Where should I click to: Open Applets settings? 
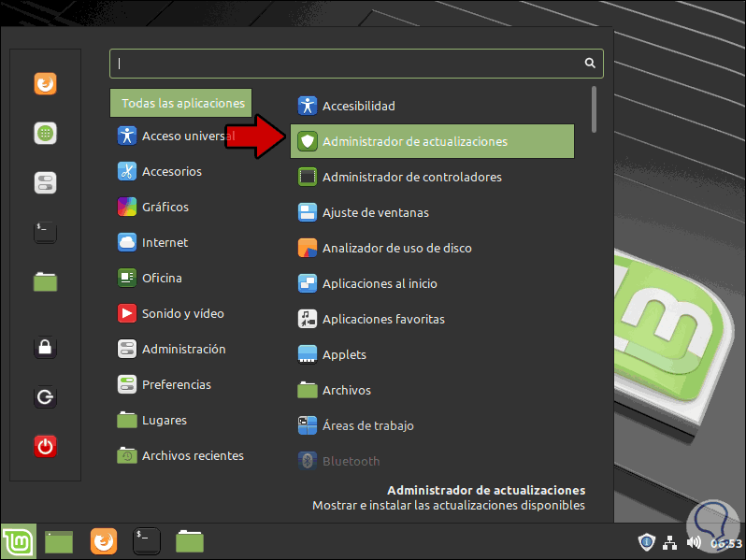(432, 354)
